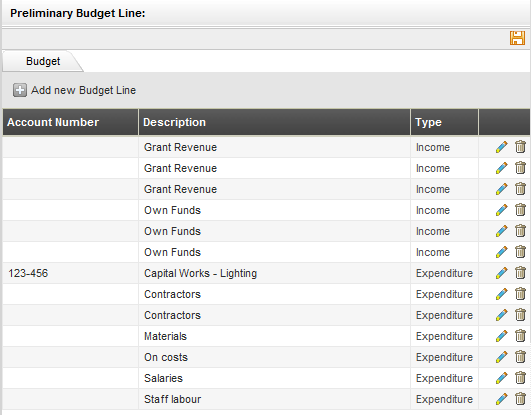The width and height of the screenshot is (531, 415).
Task: Delete the On costs budget line
Action: pos(520,357)
